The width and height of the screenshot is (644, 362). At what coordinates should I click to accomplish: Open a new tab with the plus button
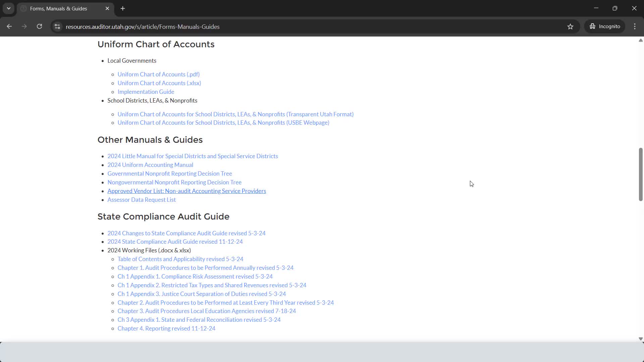122,8
